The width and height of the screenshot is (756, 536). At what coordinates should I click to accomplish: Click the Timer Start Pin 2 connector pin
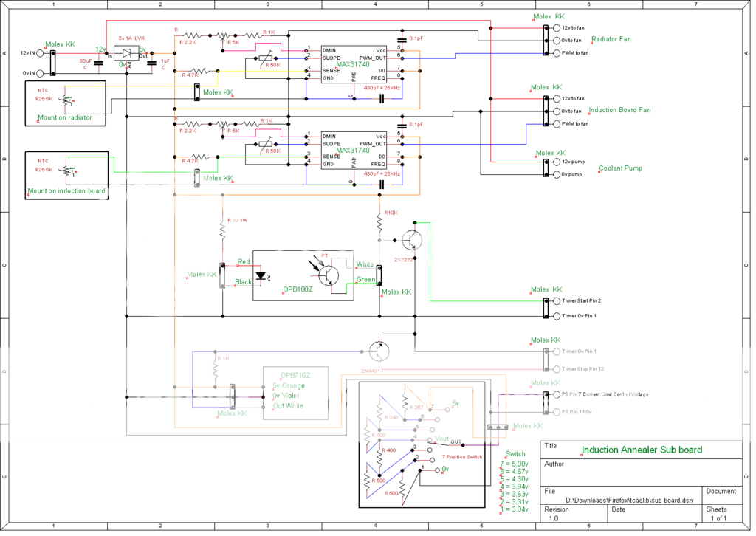[x=557, y=301]
